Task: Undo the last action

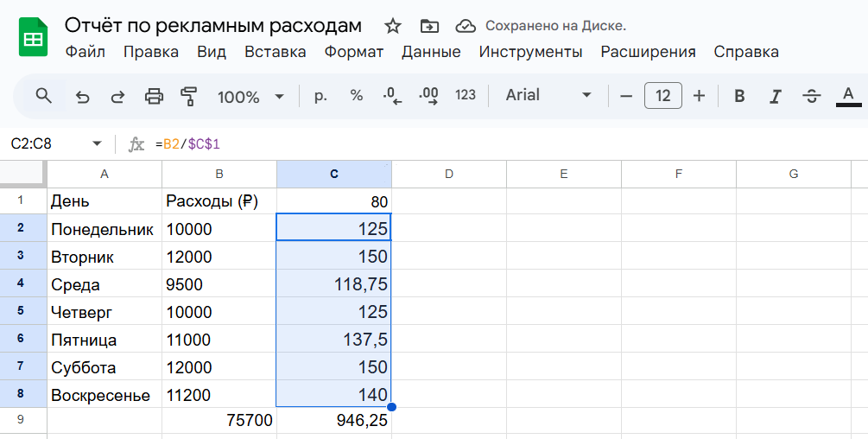Action: 83,96
